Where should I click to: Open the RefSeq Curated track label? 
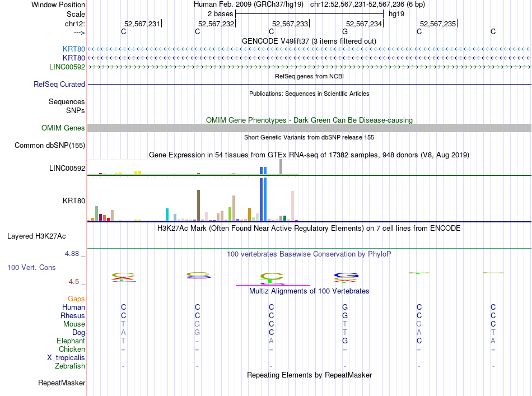[59, 84]
